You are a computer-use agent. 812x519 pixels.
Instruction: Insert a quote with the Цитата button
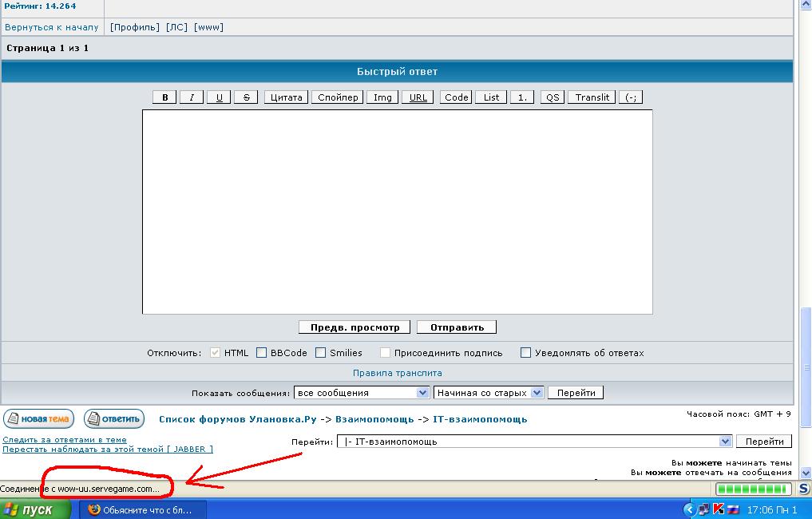tap(287, 97)
